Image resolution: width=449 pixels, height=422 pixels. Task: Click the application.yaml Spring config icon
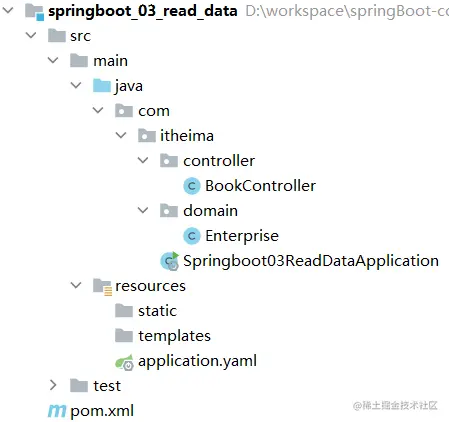point(124,362)
